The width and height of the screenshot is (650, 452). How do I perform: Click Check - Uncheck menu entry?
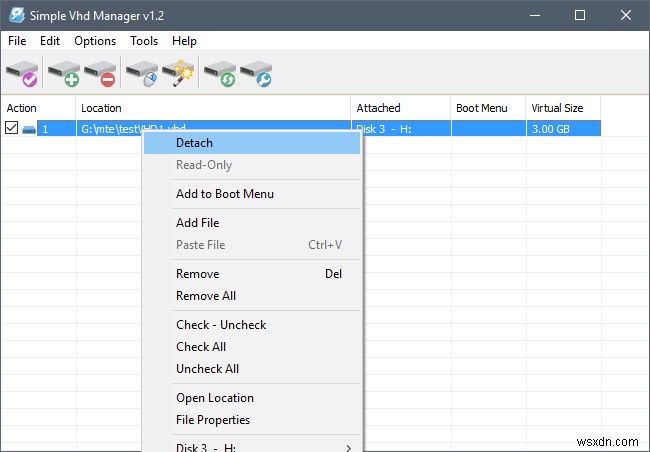tap(252, 325)
